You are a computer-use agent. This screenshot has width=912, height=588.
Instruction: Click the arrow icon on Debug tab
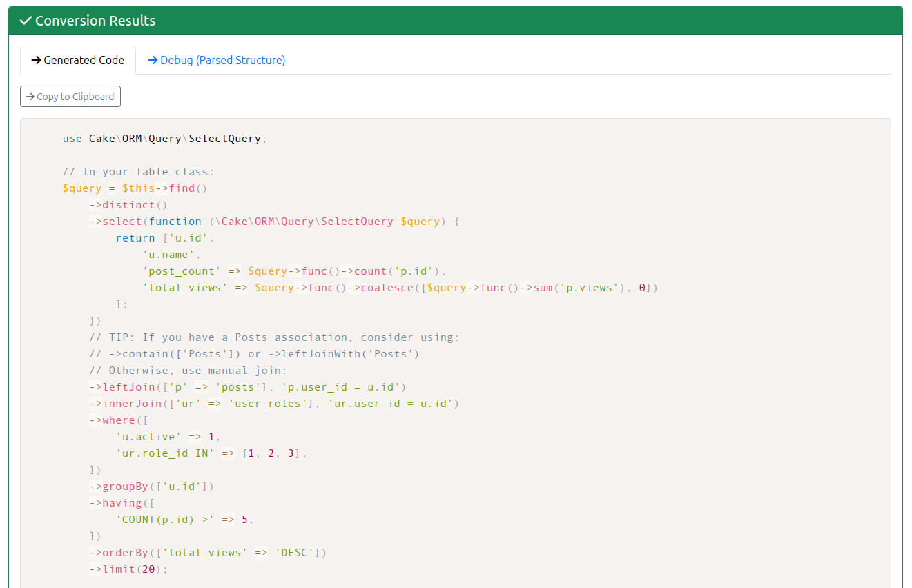point(153,60)
